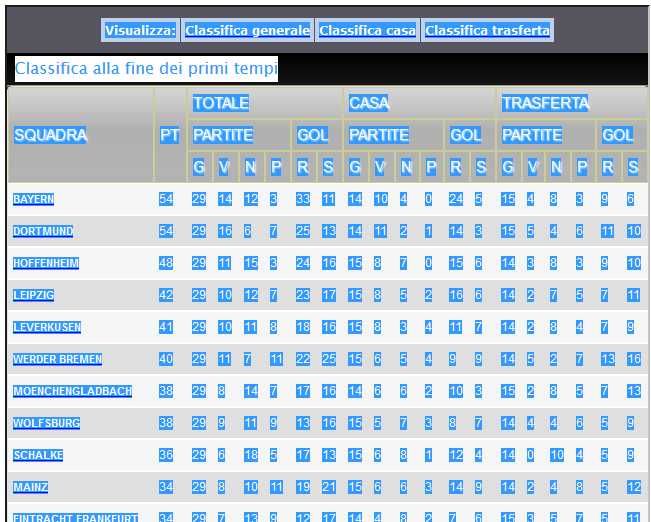
Task: Click Leverkusen's total goals scored 18
Action: point(303,327)
